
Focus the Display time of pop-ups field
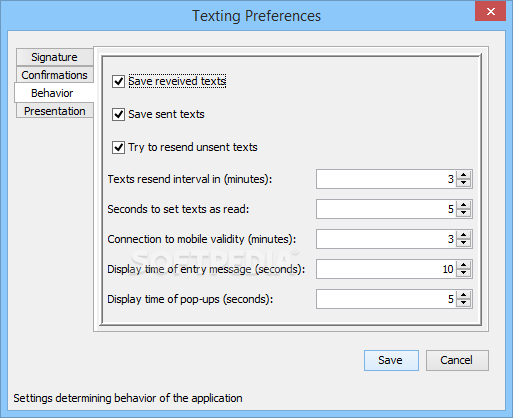click(x=386, y=299)
